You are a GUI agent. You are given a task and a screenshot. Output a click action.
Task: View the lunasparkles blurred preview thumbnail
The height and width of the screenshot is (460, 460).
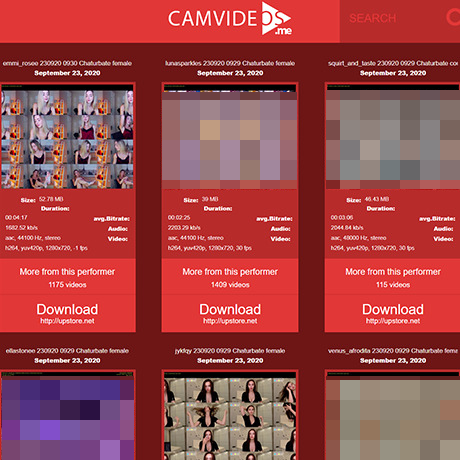pyautogui.click(x=230, y=137)
